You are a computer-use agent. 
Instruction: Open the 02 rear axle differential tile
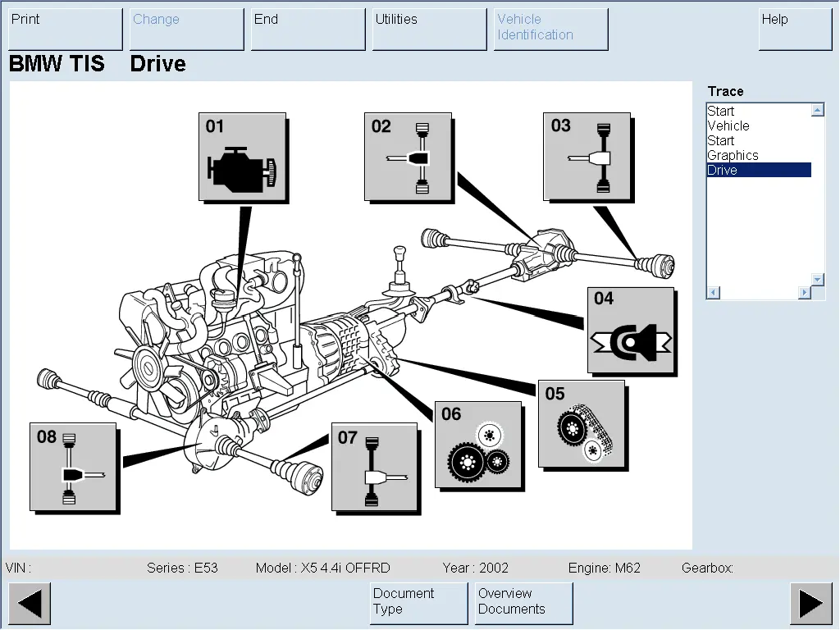click(x=408, y=157)
